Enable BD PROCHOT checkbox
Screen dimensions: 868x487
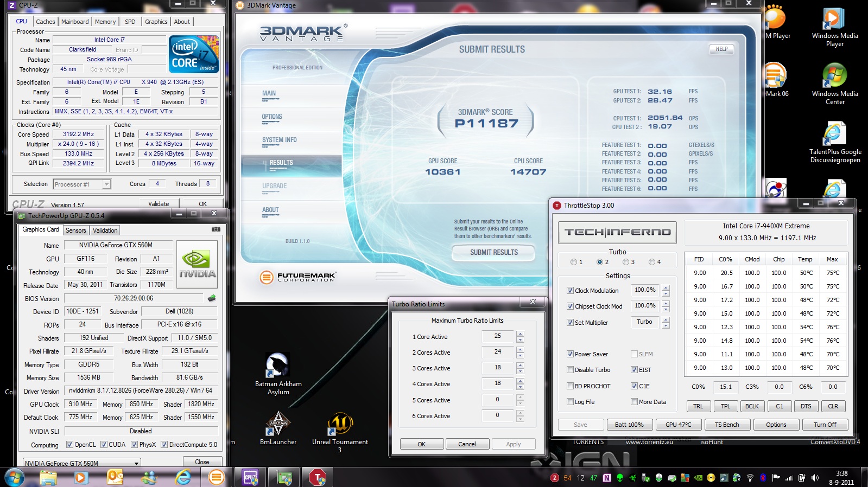pyautogui.click(x=570, y=386)
